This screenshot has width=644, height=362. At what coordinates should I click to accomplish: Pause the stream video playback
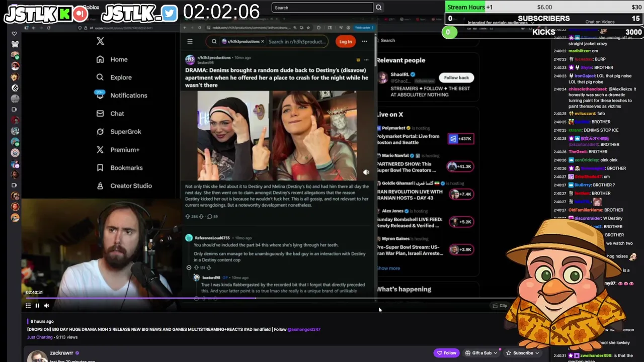pyautogui.click(x=37, y=306)
